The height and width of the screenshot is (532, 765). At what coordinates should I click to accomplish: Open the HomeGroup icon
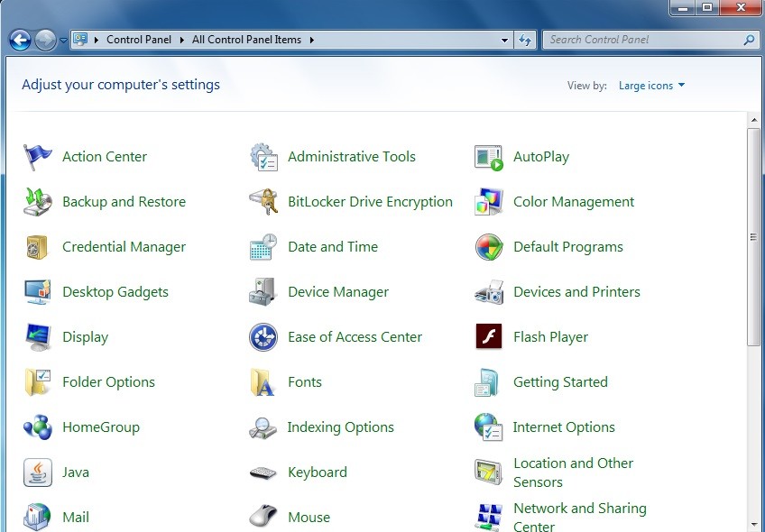[38, 427]
